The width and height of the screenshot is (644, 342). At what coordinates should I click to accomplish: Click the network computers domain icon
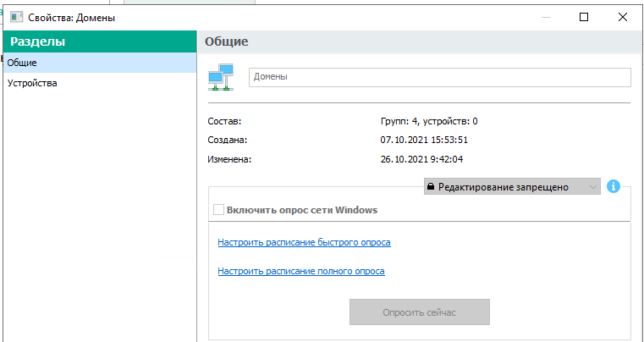click(221, 77)
